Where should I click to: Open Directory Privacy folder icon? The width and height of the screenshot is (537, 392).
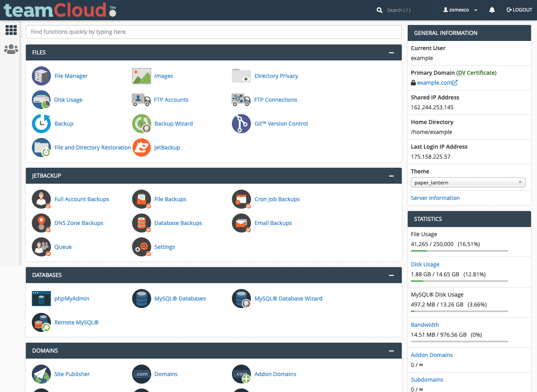click(x=241, y=76)
